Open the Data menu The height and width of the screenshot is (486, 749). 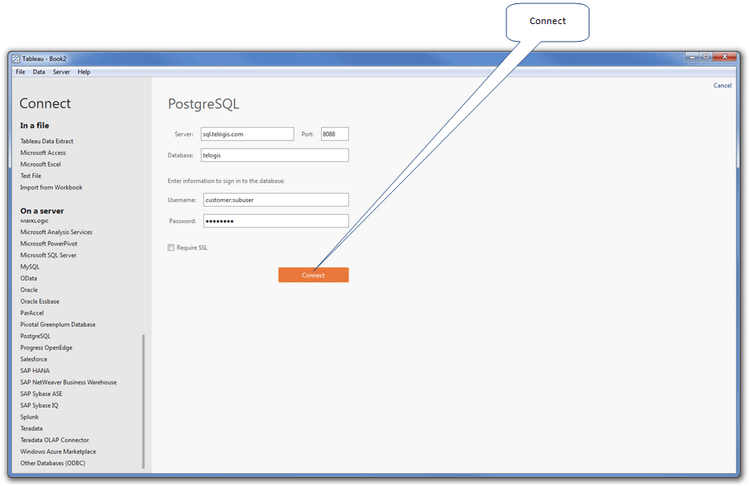(39, 72)
